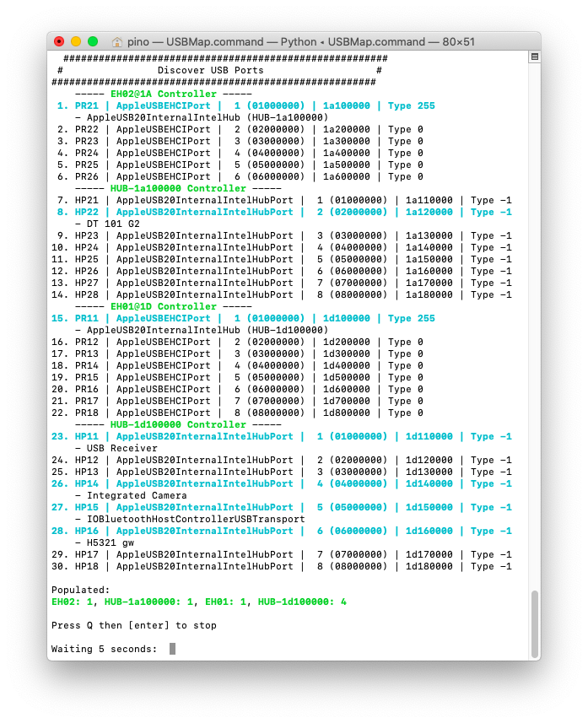Click highlighted row 8 'HP22' port entry
The image size is (588, 723).
(284, 212)
